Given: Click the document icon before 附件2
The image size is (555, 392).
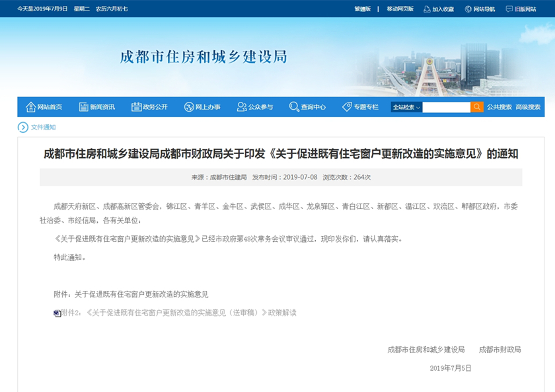Looking at the screenshot, I should pyautogui.click(x=57, y=313).
